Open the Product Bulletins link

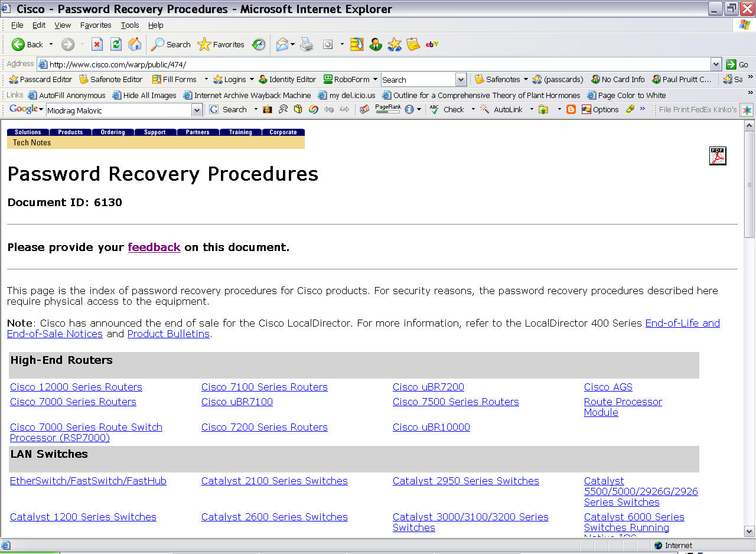(x=168, y=334)
